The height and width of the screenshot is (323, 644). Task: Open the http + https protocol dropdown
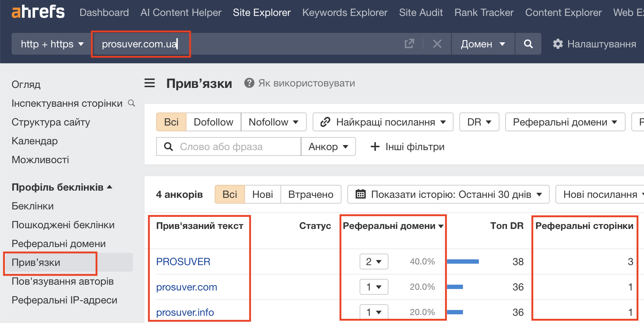point(52,44)
